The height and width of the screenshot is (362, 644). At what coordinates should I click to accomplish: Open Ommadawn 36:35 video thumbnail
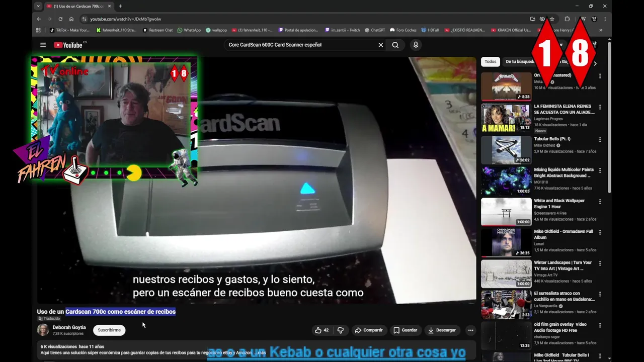click(506, 242)
